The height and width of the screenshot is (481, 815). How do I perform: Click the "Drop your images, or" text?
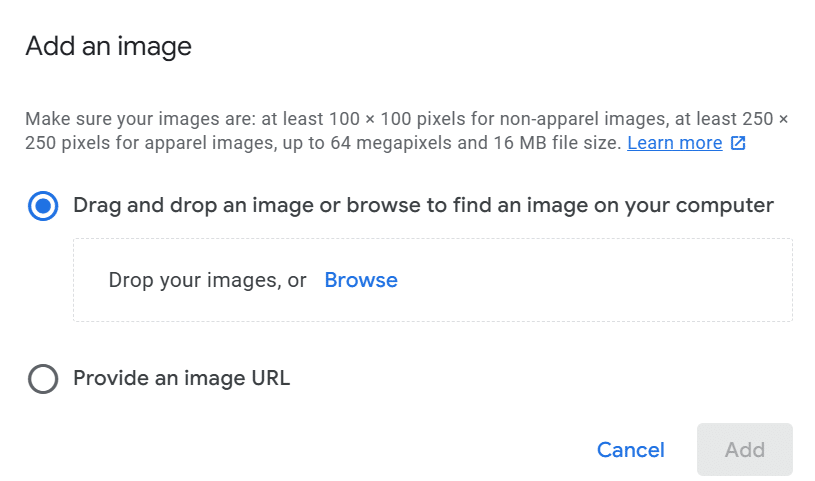click(207, 281)
